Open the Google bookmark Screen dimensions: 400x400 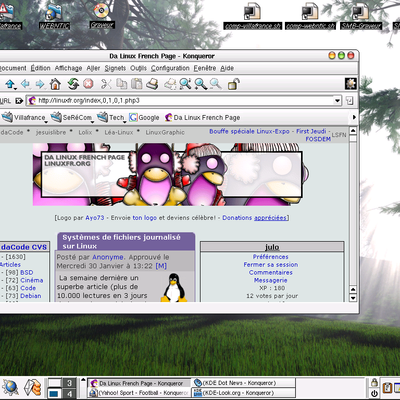tap(144, 117)
